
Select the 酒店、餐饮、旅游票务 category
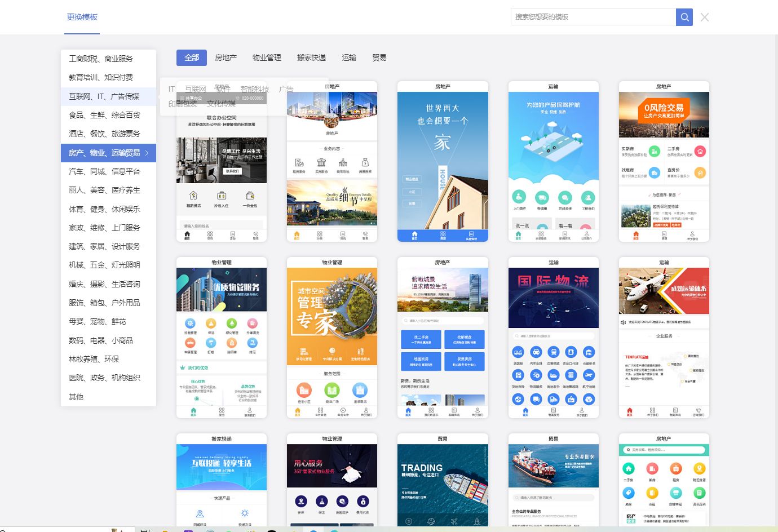click(108, 134)
